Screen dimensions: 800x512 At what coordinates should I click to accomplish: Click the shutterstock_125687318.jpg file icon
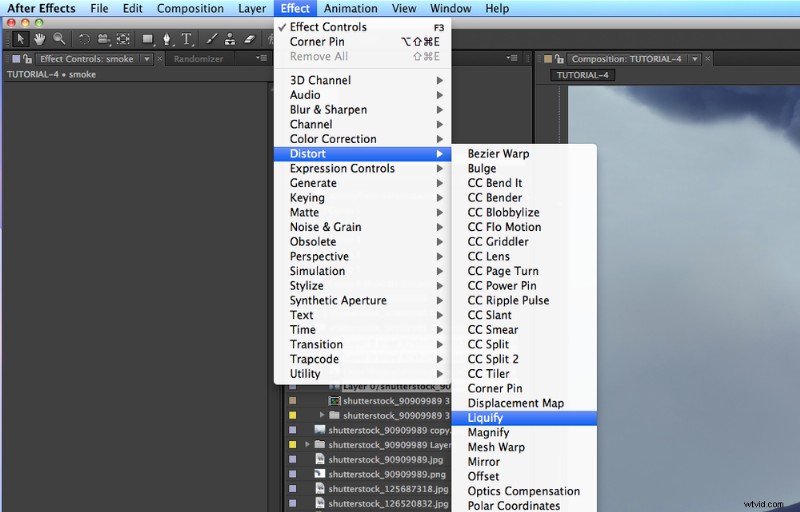[320, 489]
